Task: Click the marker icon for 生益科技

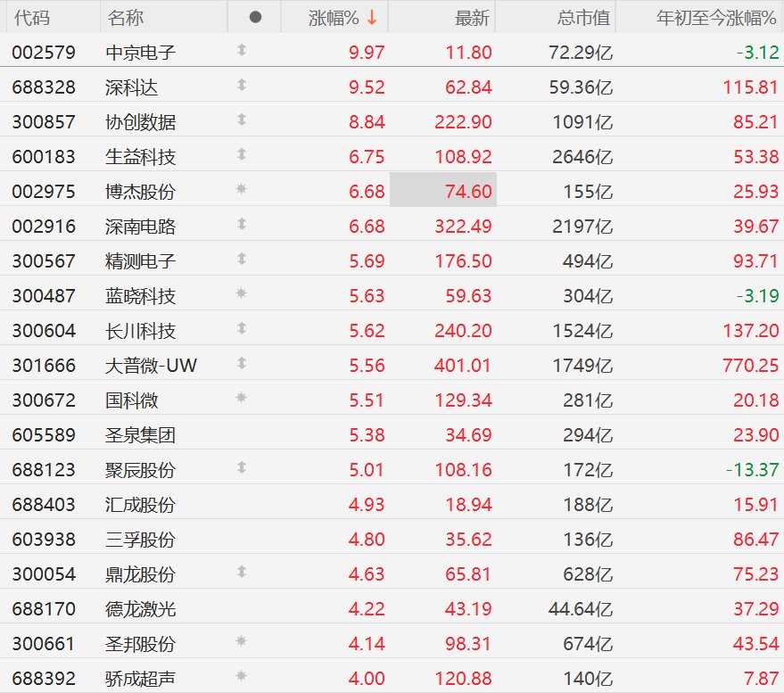Action: [242, 154]
